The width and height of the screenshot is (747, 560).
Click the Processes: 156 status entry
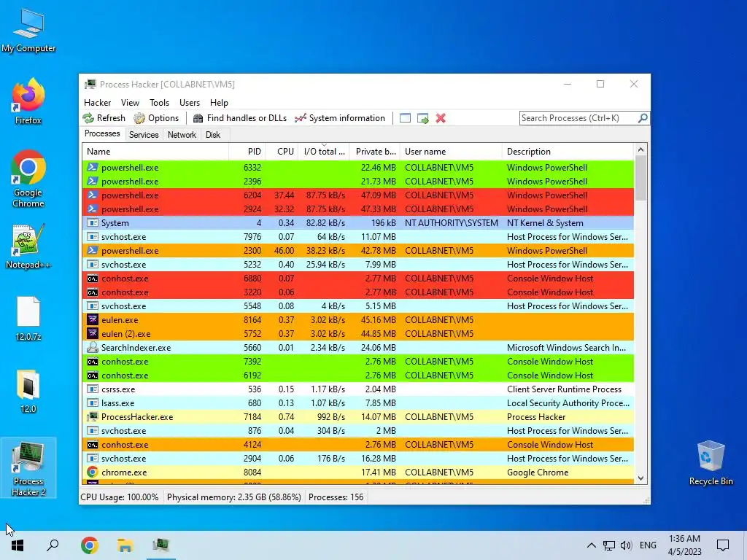pos(336,497)
